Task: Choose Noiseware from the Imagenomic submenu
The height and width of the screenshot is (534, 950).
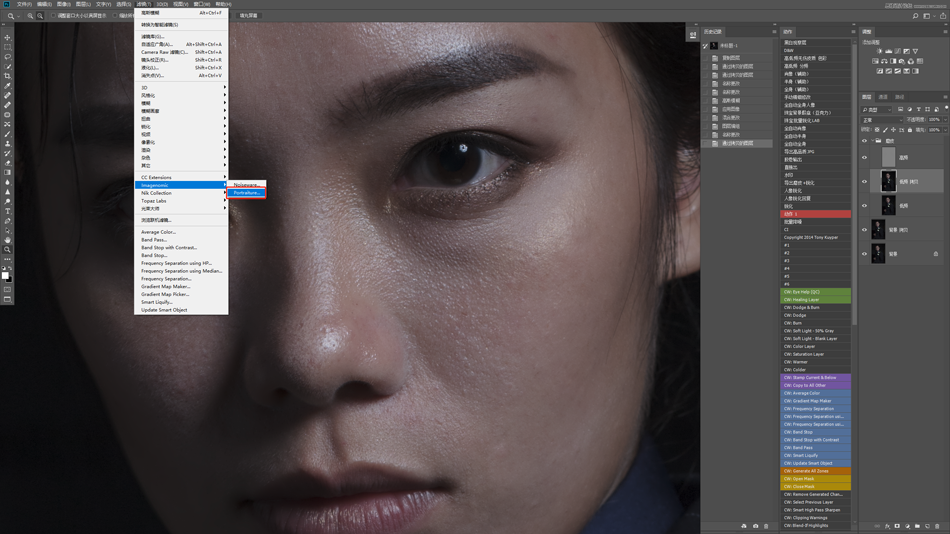Action: tap(247, 184)
